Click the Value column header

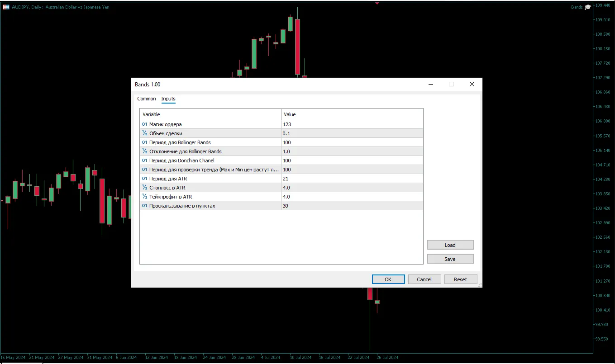pos(352,114)
